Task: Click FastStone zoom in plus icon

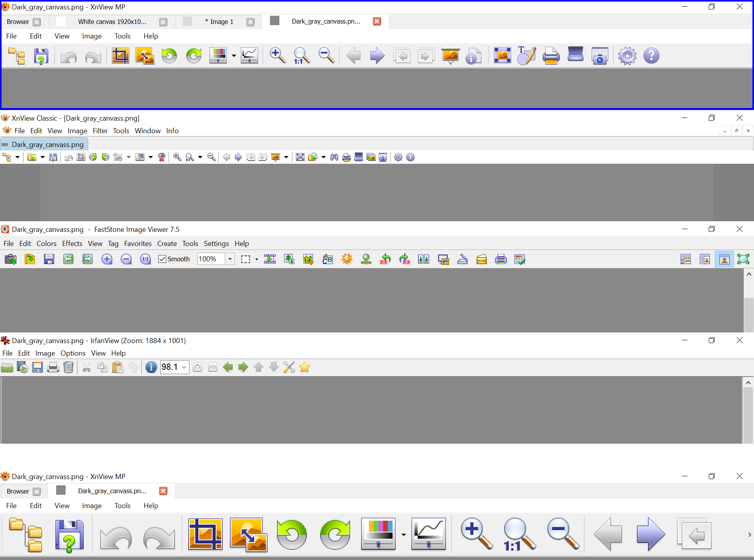Action: [107, 259]
